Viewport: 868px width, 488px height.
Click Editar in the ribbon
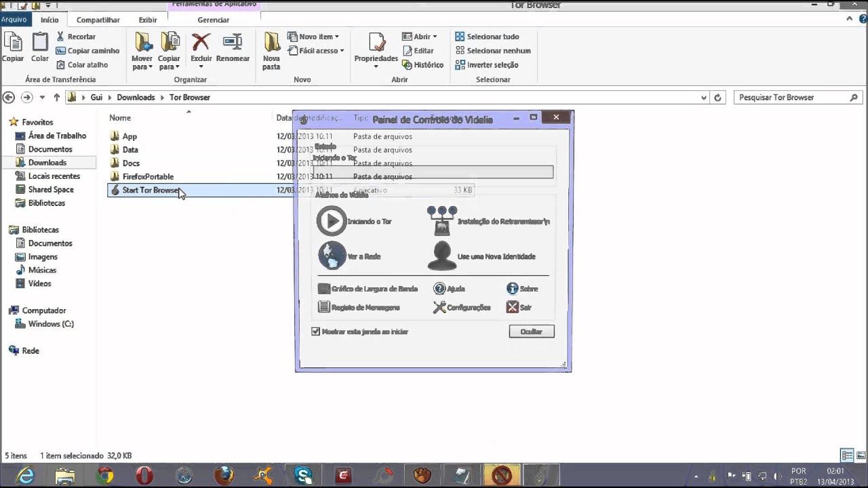(418, 51)
